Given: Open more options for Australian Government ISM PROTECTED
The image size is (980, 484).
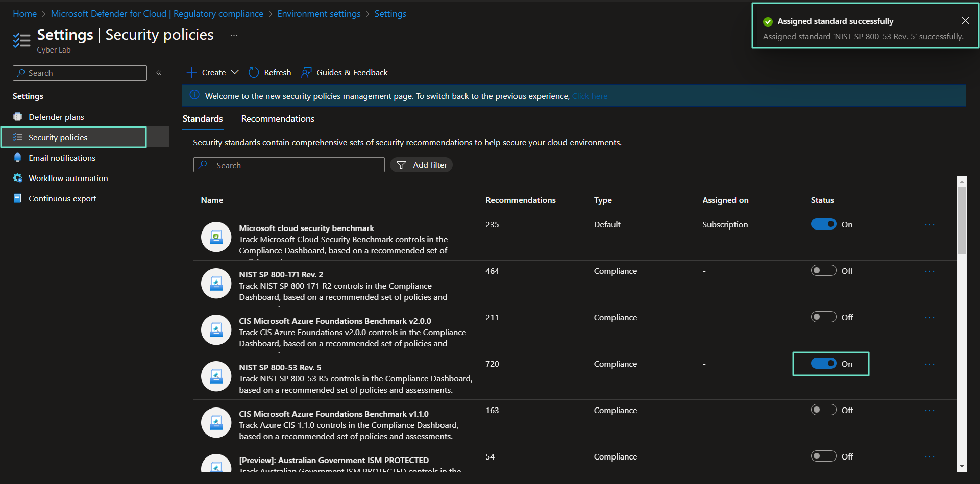Looking at the screenshot, I should click(x=929, y=457).
